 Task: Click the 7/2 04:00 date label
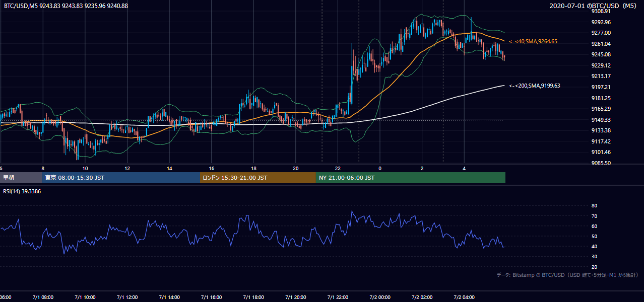click(x=465, y=297)
